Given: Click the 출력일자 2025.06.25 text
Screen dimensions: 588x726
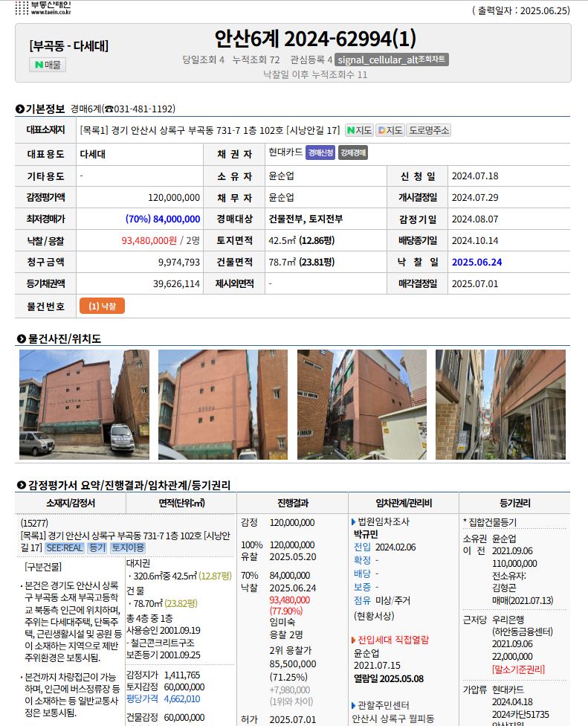Looking at the screenshot, I should coord(521,10).
